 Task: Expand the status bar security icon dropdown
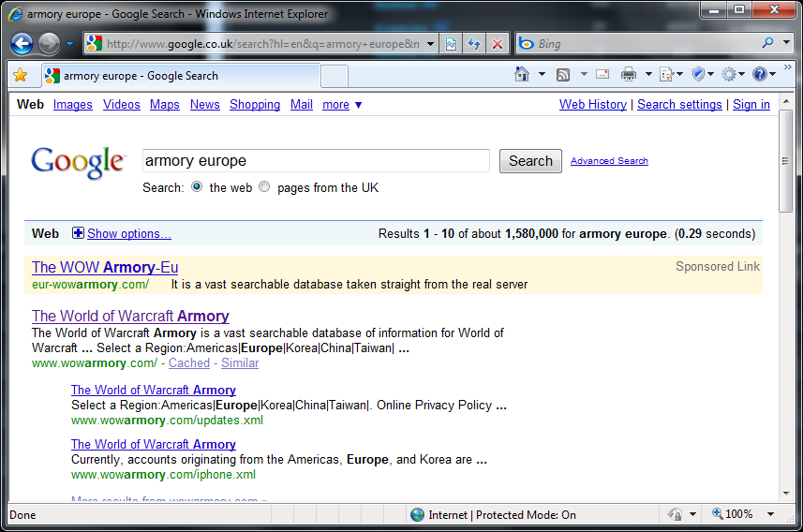coord(692,514)
